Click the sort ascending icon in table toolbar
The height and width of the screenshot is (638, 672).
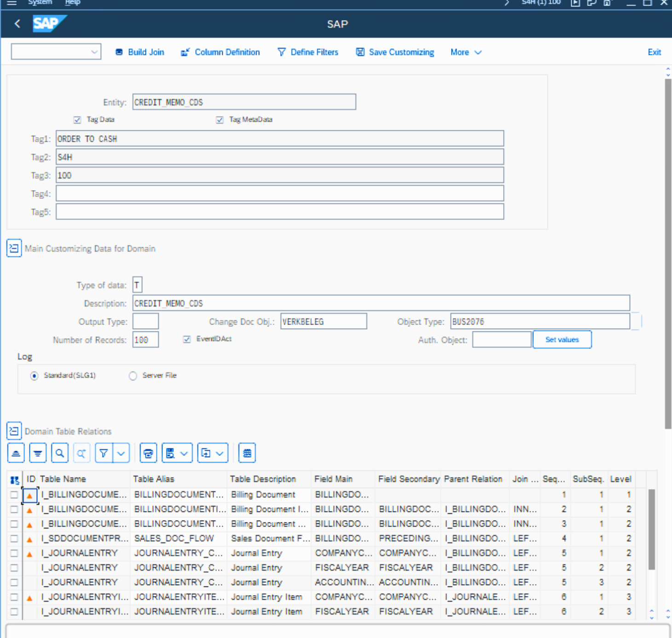pos(16,453)
